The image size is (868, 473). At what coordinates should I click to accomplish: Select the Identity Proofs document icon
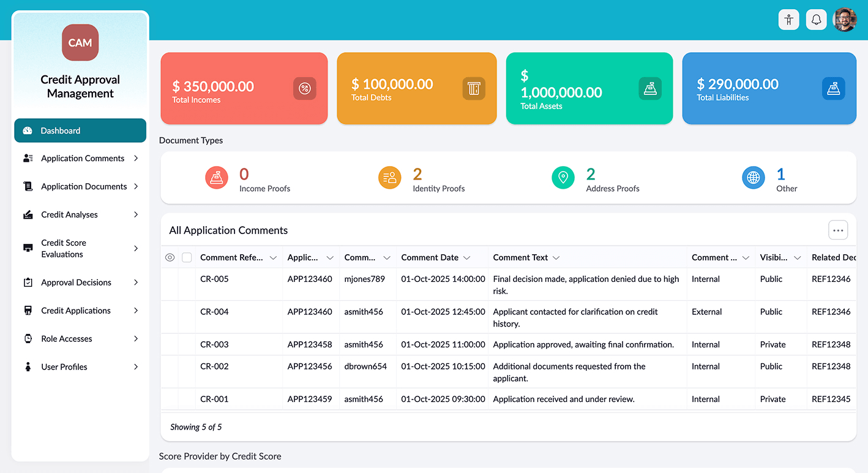(390, 177)
